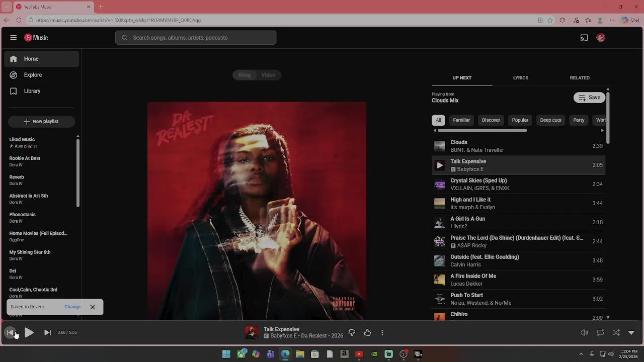Image resolution: width=644 pixels, height=362 pixels.
Task: Open browser favorites list icon
Action: (588, 20)
